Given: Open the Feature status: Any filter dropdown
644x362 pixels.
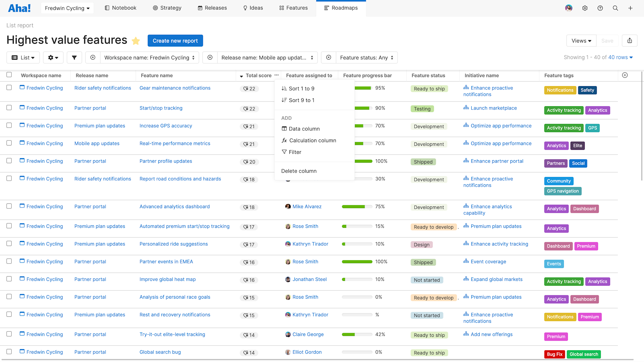Looking at the screenshot, I should point(366,57).
